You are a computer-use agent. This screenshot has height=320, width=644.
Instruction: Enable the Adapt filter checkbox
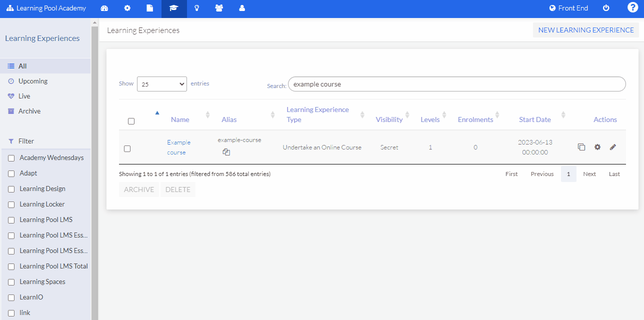coord(11,173)
